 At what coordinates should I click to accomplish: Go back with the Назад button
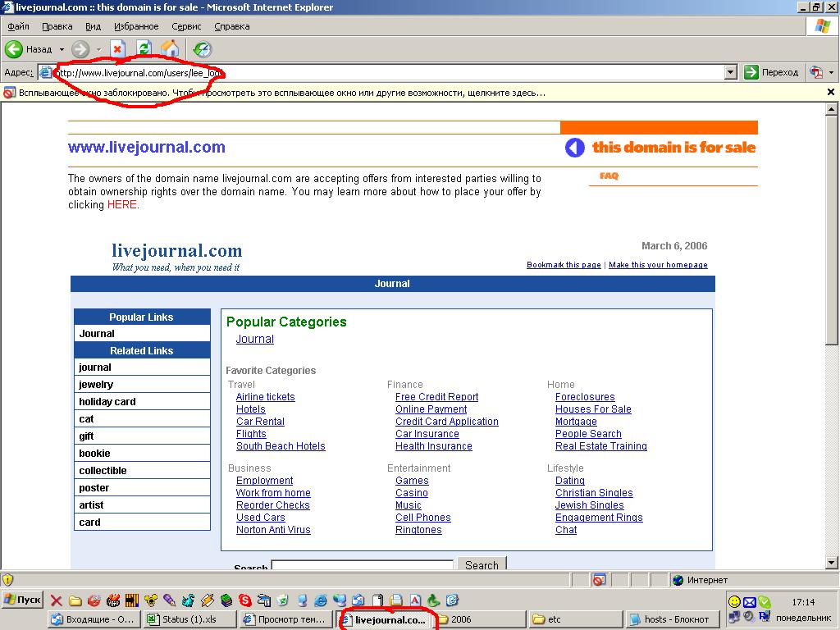click(x=29, y=49)
